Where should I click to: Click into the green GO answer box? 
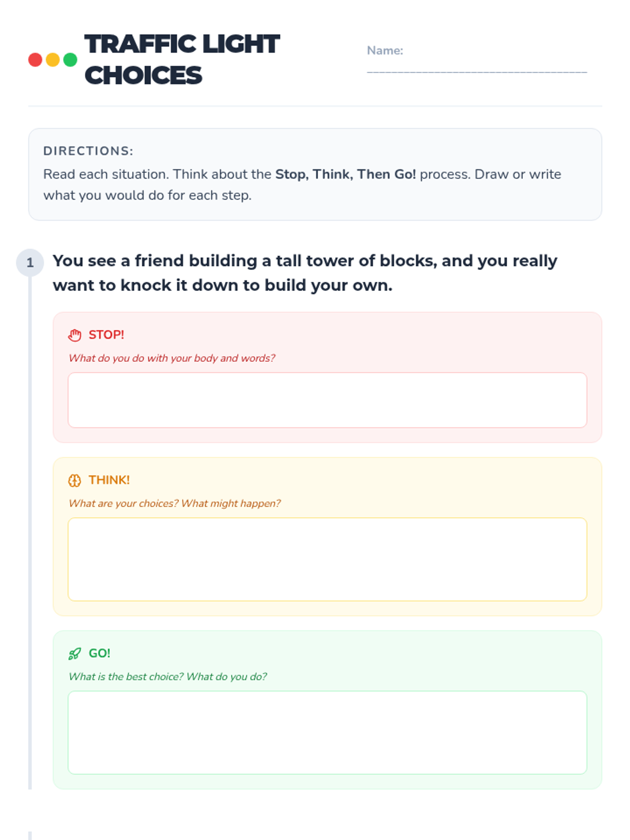click(x=327, y=732)
